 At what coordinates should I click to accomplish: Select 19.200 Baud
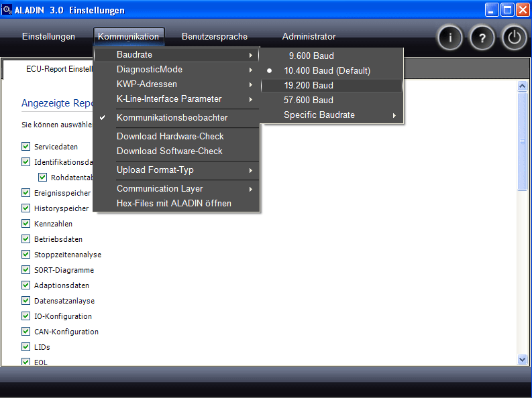(332, 85)
